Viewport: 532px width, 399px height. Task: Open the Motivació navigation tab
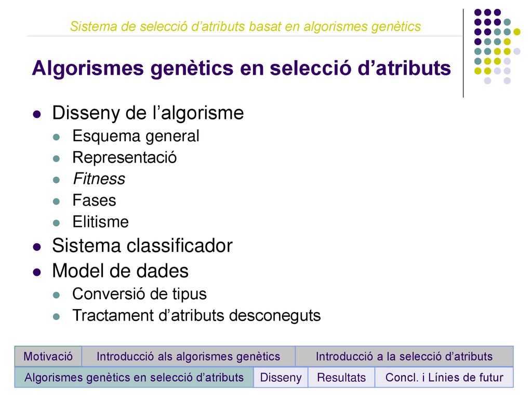48,356
